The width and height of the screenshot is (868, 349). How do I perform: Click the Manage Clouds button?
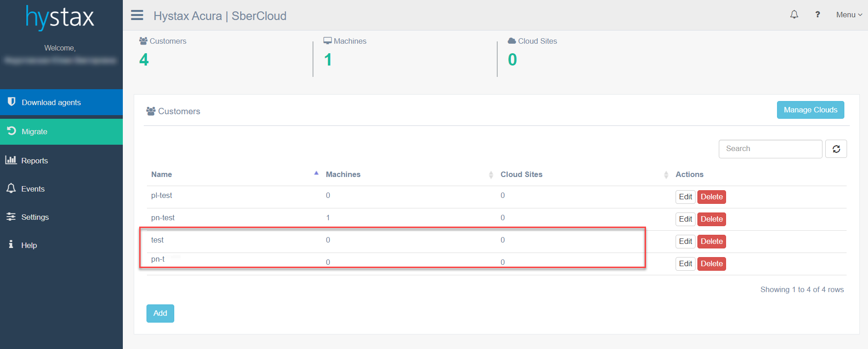(x=810, y=110)
